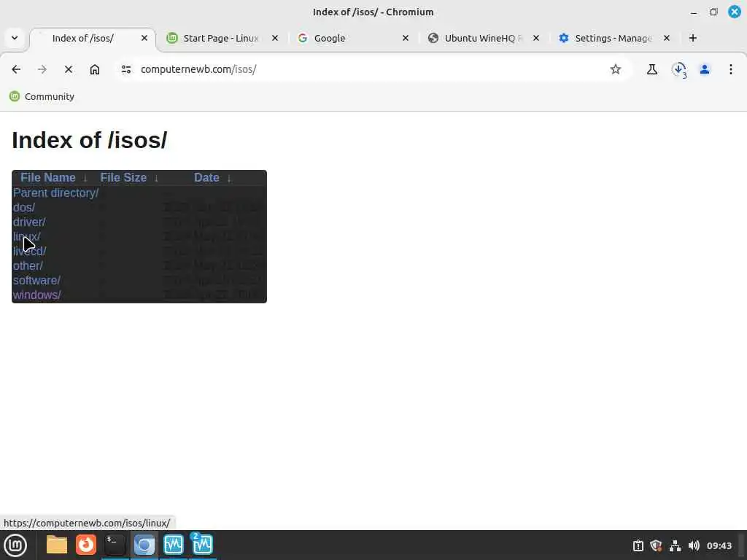Open network connections tray icon
The height and width of the screenshot is (560, 747).
675,545
